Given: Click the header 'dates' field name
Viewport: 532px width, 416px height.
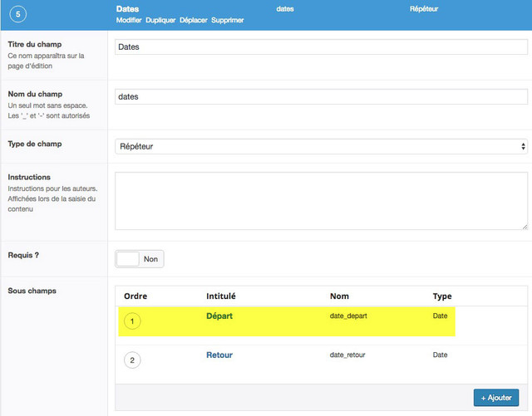Looking at the screenshot, I should [285, 9].
